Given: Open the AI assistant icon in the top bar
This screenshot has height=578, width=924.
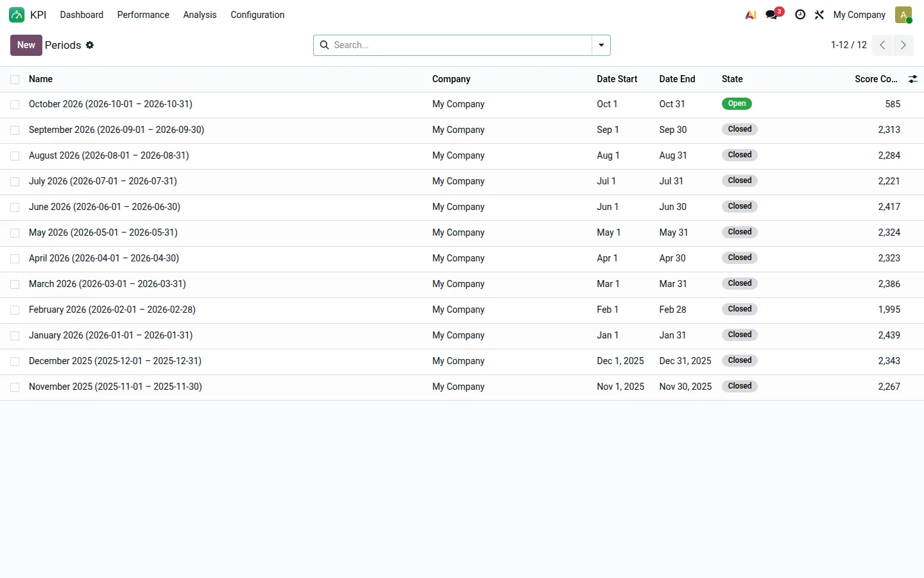Looking at the screenshot, I should click(750, 15).
